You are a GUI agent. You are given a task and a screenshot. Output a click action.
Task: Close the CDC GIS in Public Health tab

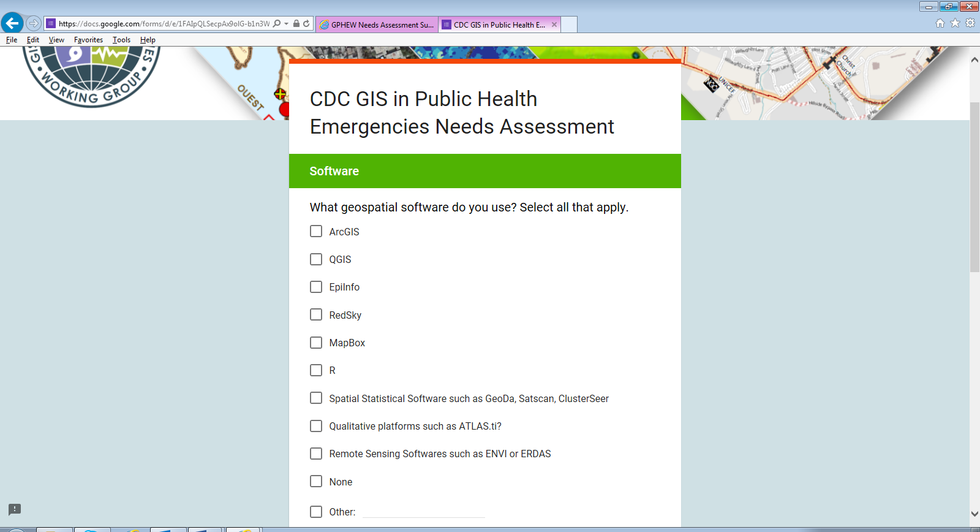554,25
